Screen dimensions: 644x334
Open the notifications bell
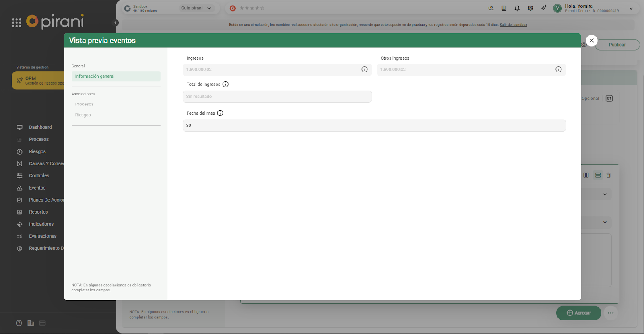517,8
